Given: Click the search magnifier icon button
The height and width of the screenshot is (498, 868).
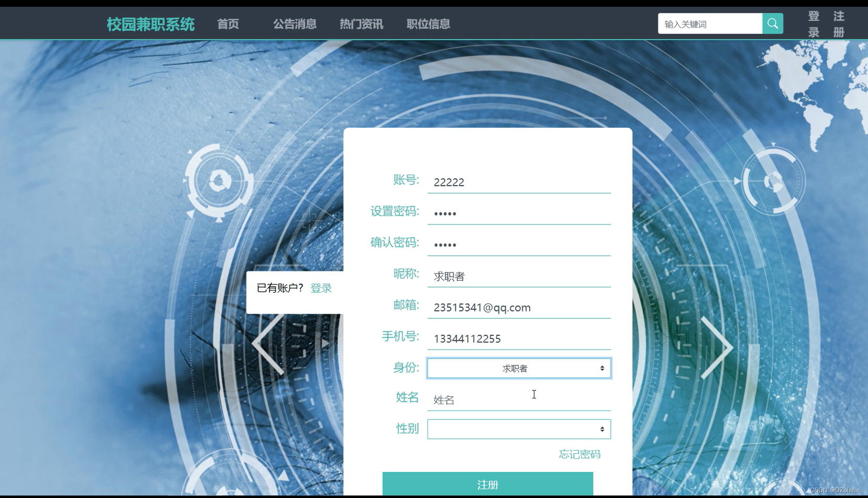Looking at the screenshot, I should [773, 23].
